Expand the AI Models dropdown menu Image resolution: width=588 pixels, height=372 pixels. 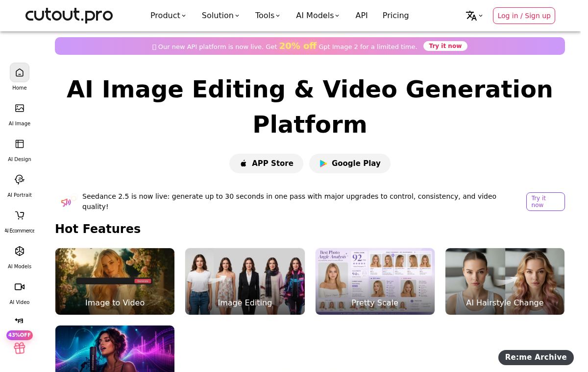click(x=318, y=16)
